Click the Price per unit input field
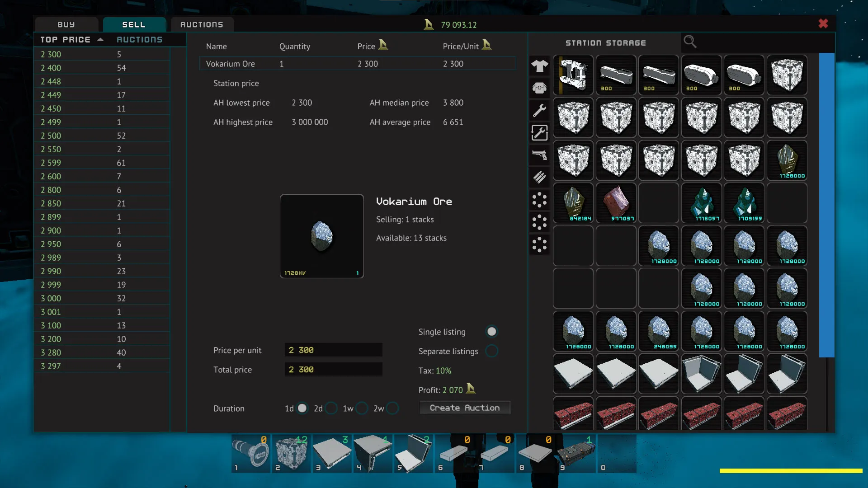The image size is (868, 488). click(x=333, y=350)
